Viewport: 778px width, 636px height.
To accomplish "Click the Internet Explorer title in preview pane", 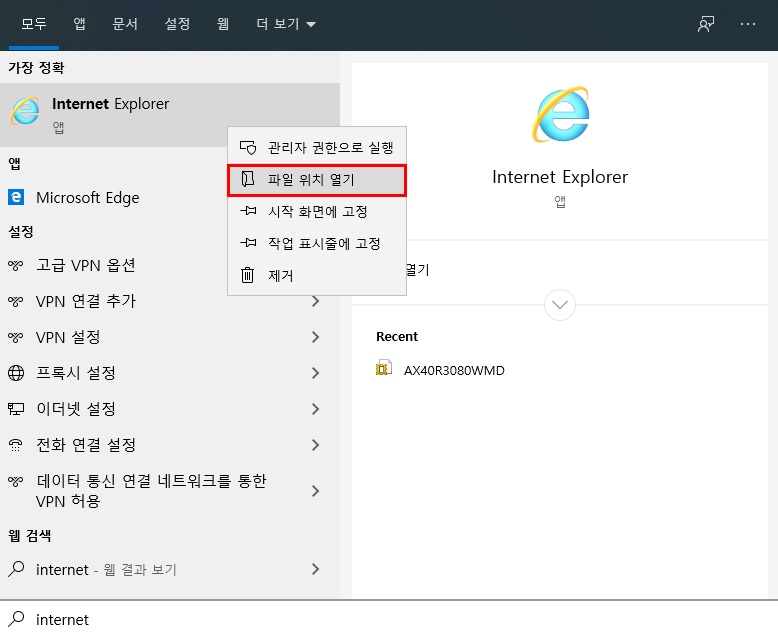I will pos(560,177).
